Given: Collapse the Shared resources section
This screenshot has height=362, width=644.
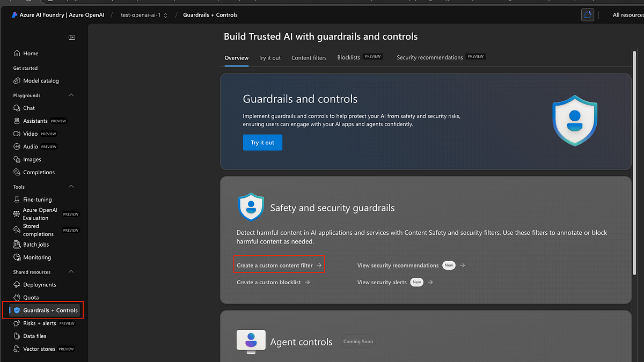Looking at the screenshot, I should 71,272.
